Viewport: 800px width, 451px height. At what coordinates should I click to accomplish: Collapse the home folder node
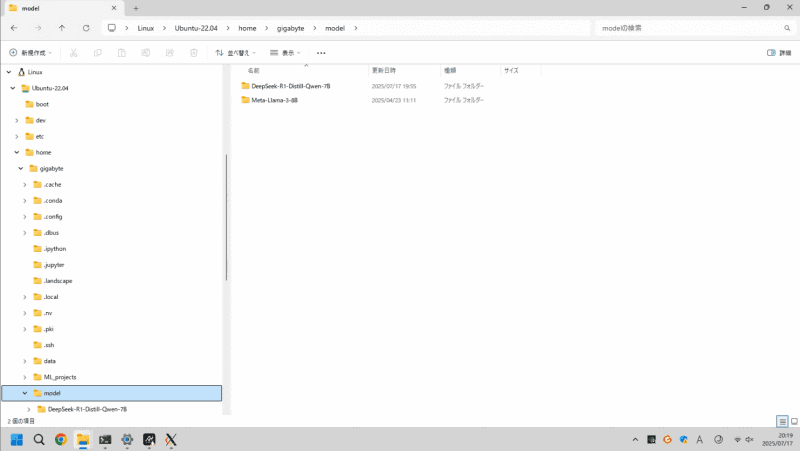pyautogui.click(x=17, y=152)
